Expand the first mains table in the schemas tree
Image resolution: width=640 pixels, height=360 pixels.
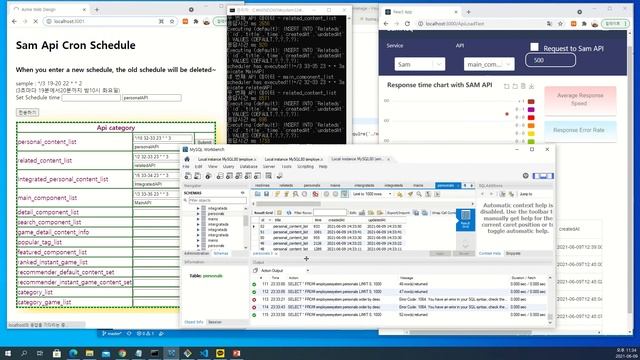198,219
